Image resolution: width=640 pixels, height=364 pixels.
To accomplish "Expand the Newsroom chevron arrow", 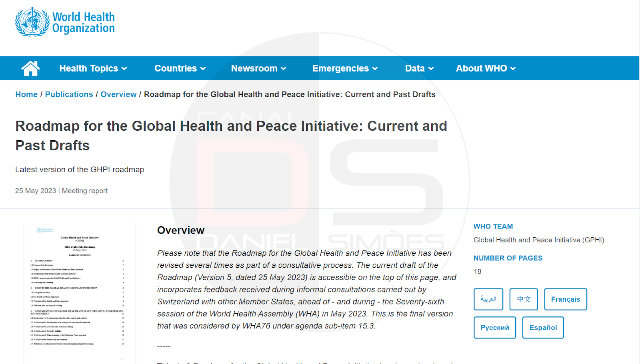I will 284,69.
